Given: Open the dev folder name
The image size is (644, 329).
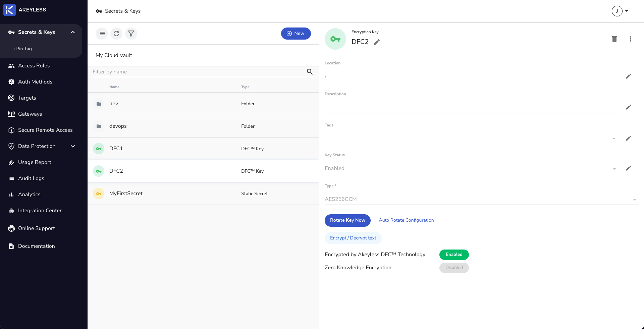Looking at the screenshot, I should 114,104.
